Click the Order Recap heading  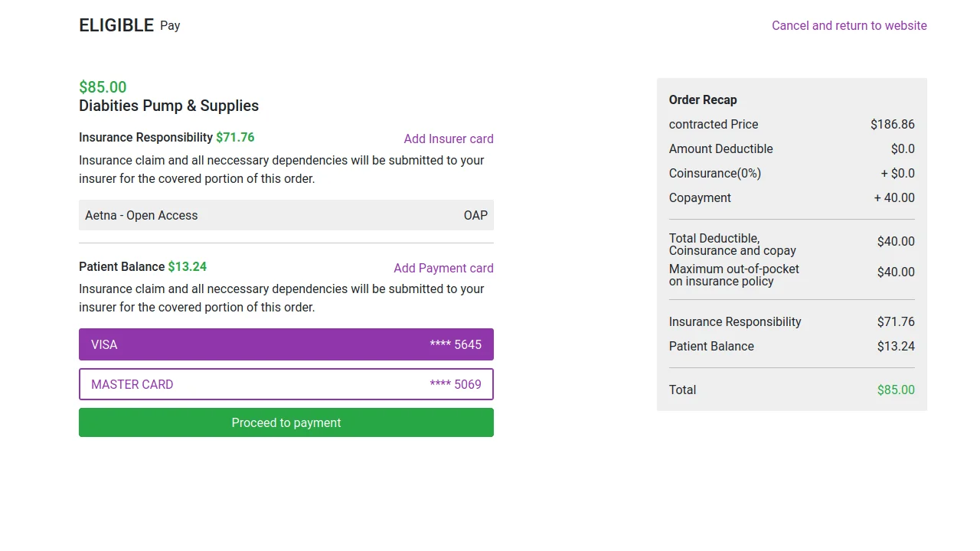(x=703, y=99)
